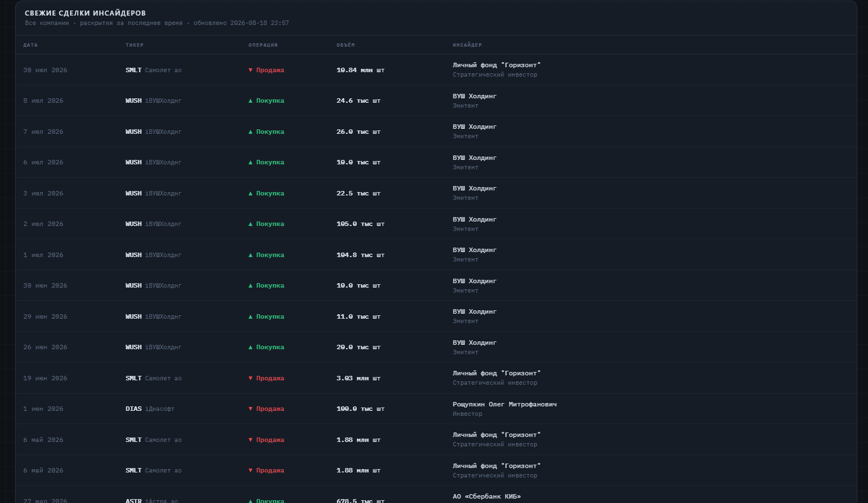Click 'ВУШ Холдинг' in the 6 июл 2026 row
The image size is (868, 503).
click(x=475, y=158)
